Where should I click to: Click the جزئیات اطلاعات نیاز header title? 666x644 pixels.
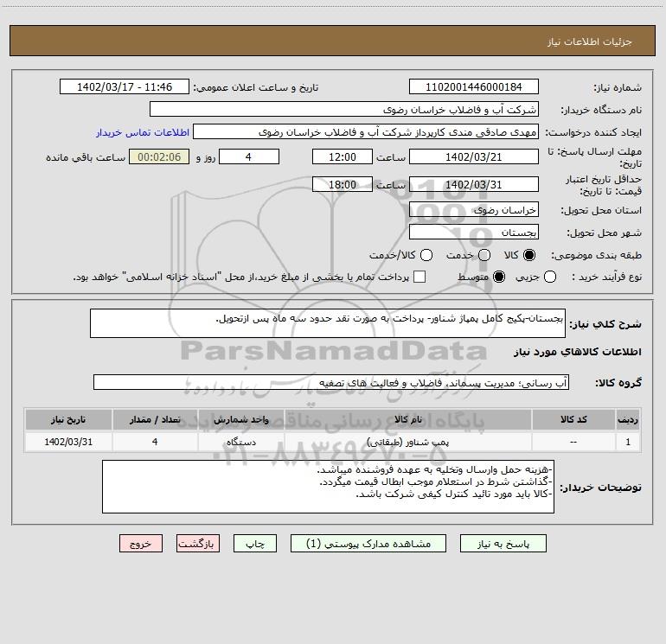pos(590,41)
